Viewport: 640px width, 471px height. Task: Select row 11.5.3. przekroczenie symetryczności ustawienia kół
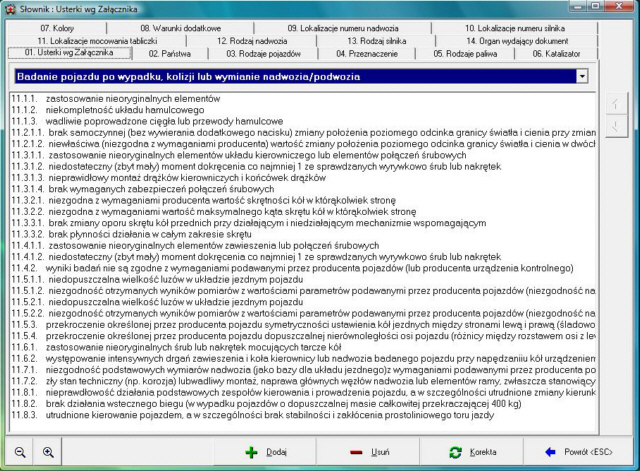tap(303, 324)
